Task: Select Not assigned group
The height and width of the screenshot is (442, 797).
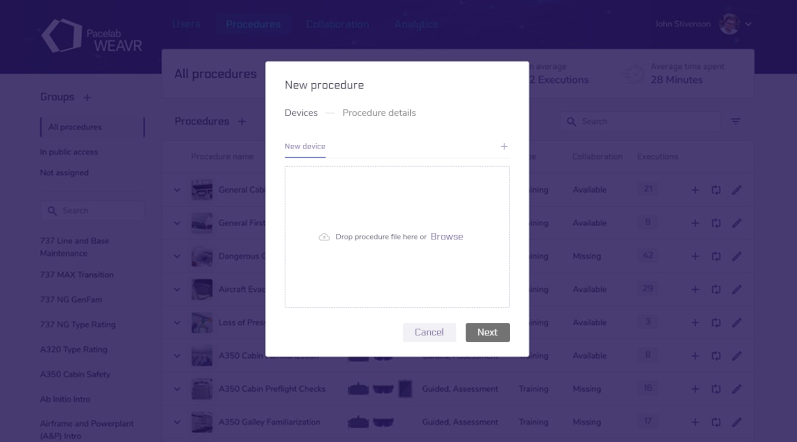Action: (64, 173)
